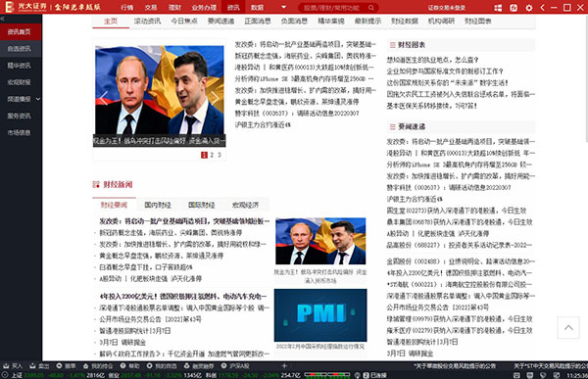
Task: Open the 交易 top menu
Action: pos(151,8)
